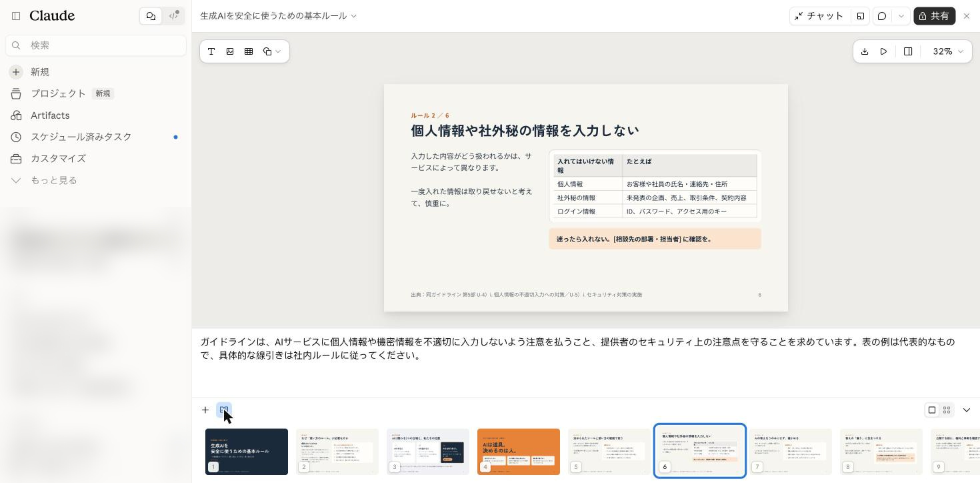Open プロジェクト in the sidebar
Viewport: 980px width, 483px height.
96,93
